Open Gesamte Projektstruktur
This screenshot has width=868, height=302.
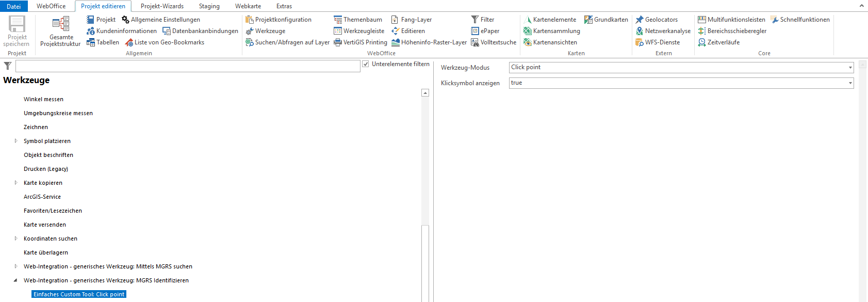coord(61,31)
